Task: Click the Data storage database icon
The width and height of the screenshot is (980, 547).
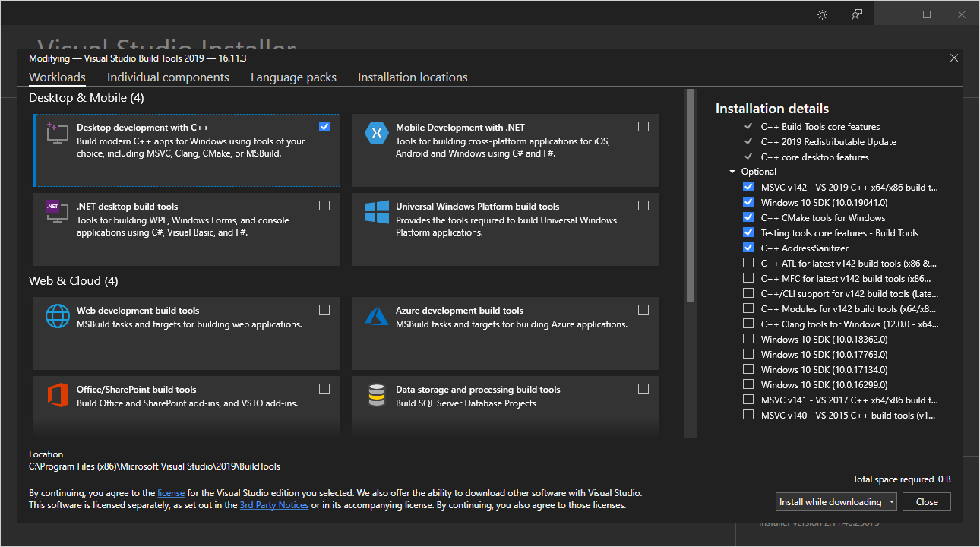Action: tap(377, 395)
